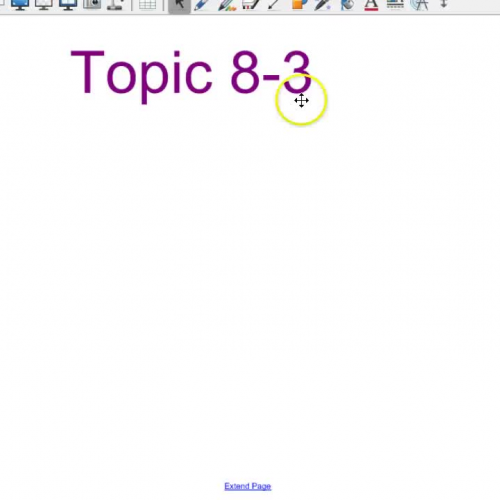
Task: Launch the document camera tool
Action: coord(115,5)
